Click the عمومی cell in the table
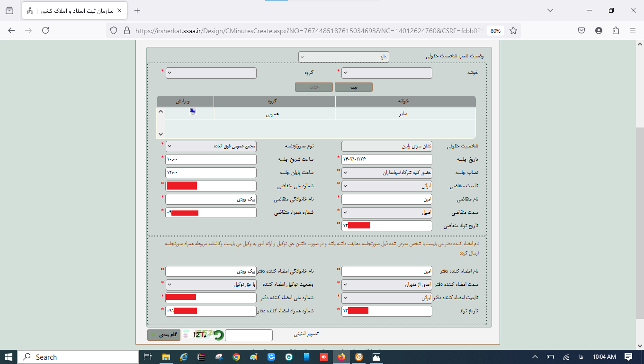This screenshot has width=644, height=364. tap(275, 114)
